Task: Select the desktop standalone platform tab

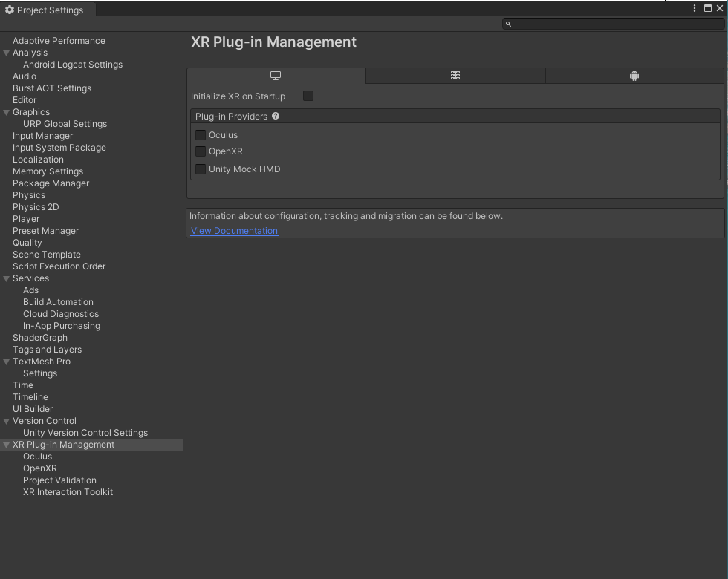Action: tap(276, 76)
